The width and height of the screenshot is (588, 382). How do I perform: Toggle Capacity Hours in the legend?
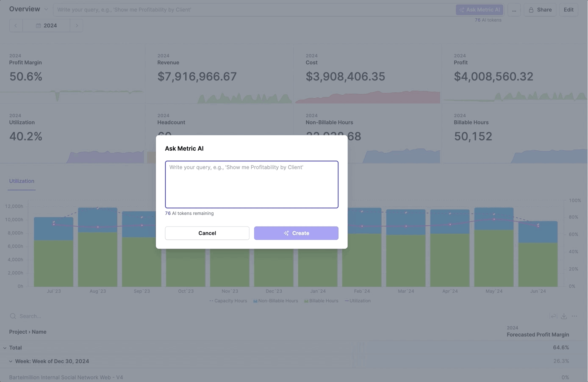pyautogui.click(x=228, y=301)
